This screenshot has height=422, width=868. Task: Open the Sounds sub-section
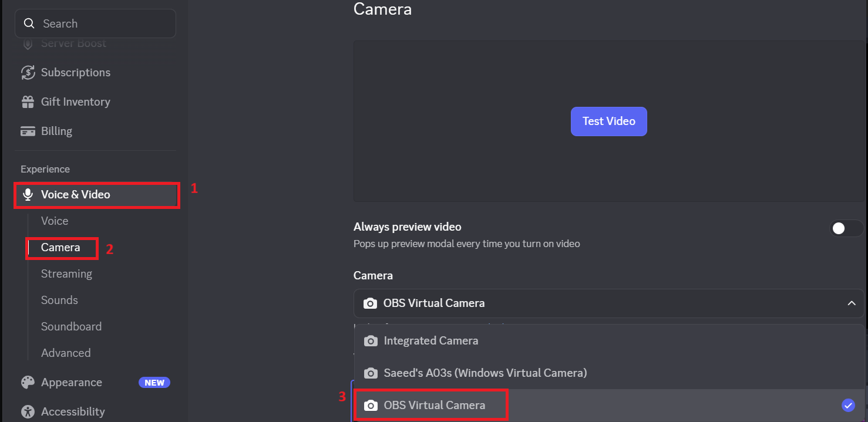point(59,301)
